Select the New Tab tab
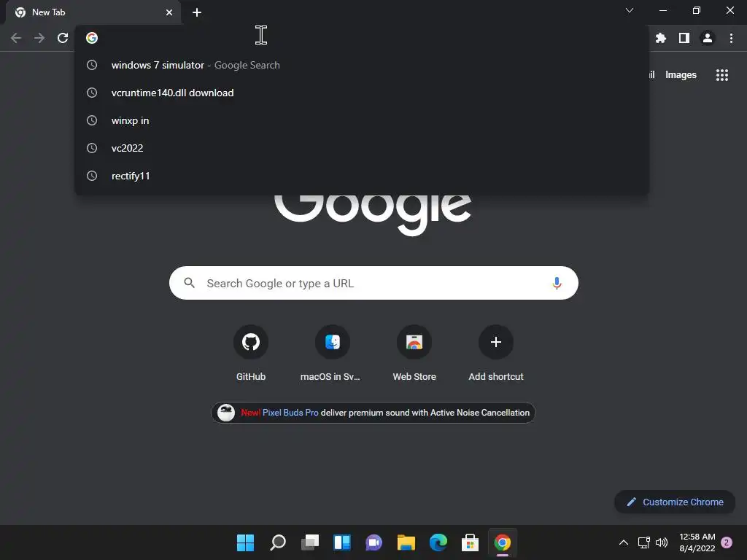 pyautogui.click(x=93, y=12)
